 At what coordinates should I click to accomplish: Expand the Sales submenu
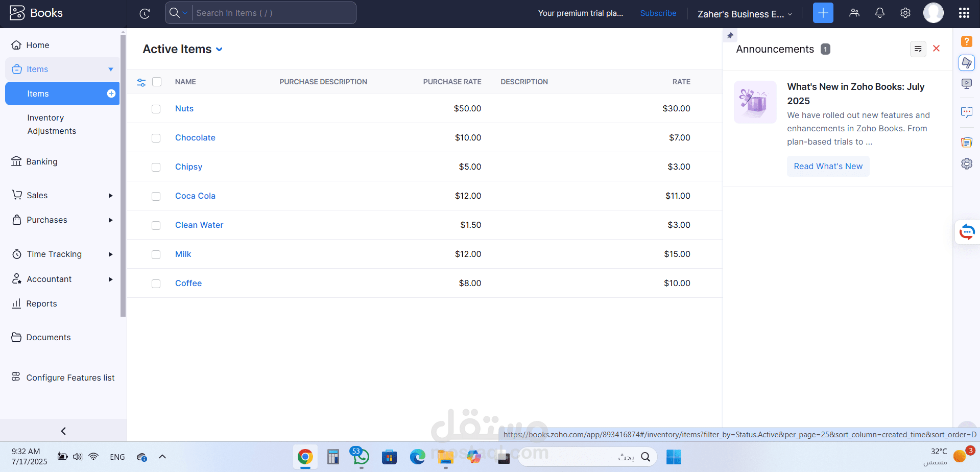(x=110, y=196)
